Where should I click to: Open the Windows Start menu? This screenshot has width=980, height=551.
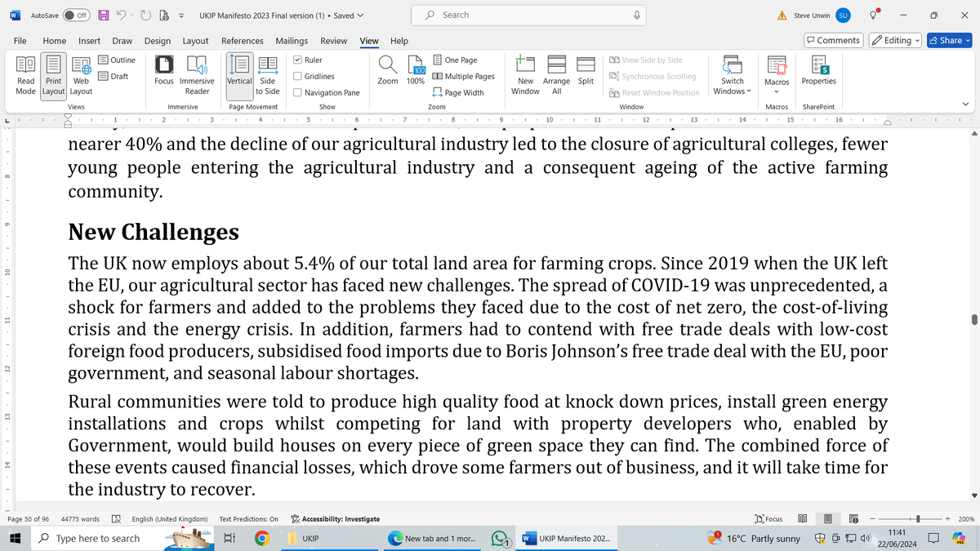(14, 539)
